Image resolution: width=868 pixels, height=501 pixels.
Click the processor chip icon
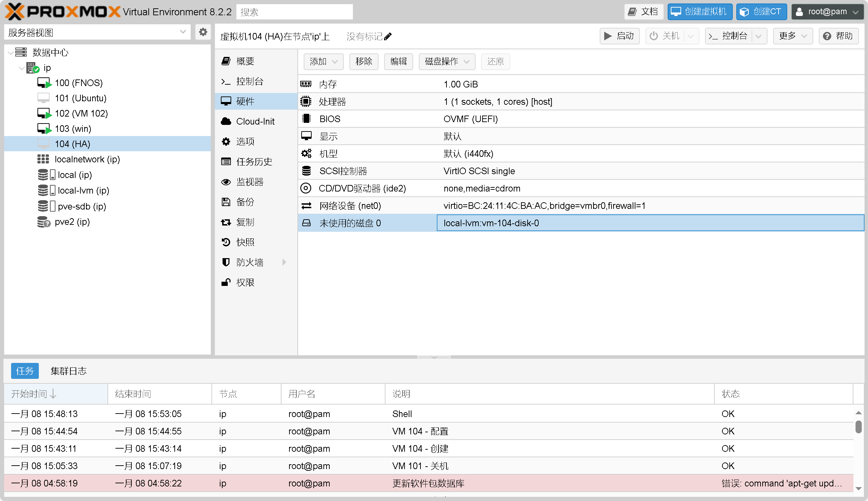pos(306,101)
